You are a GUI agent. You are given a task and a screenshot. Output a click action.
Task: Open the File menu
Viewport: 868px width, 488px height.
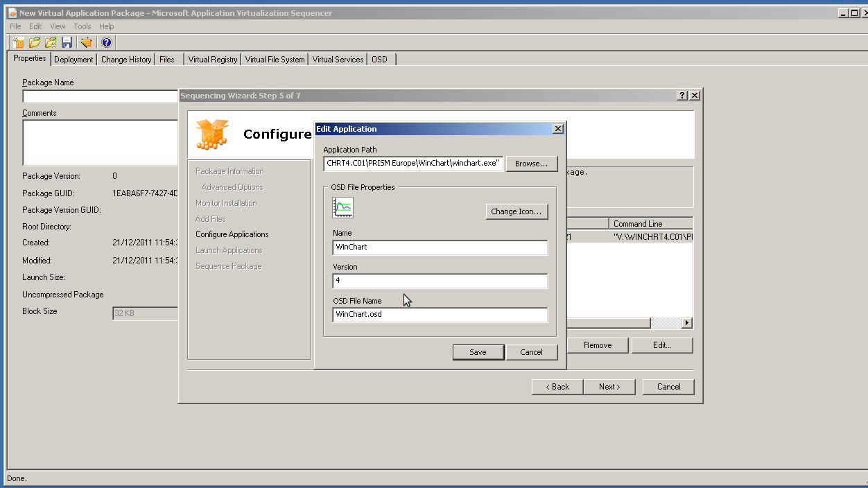(15, 26)
